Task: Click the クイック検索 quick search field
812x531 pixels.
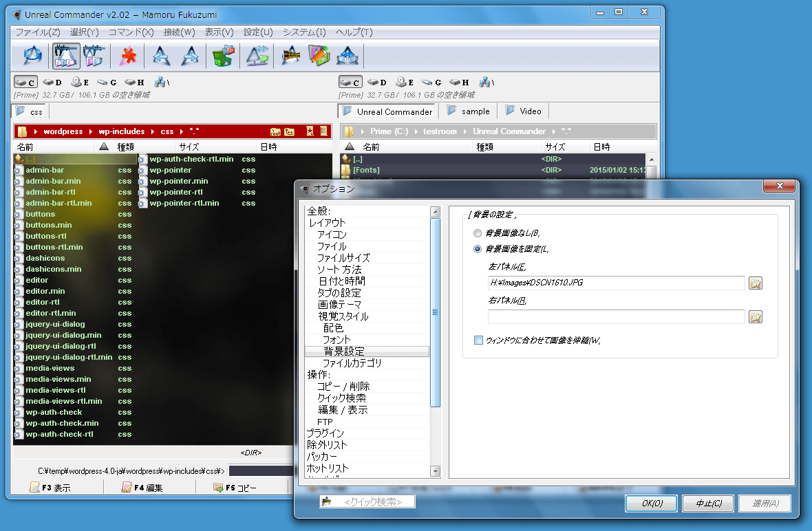Action: pos(367,501)
